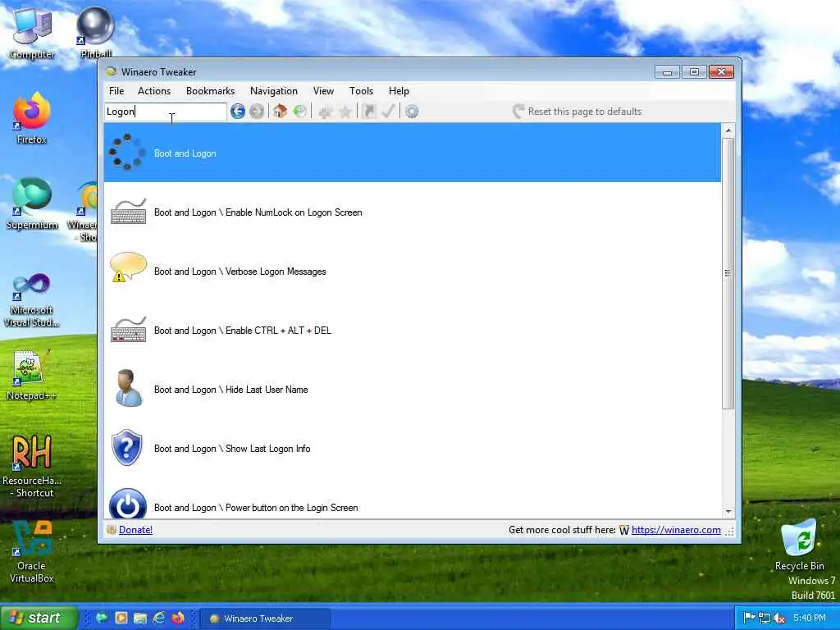The height and width of the screenshot is (630, 840).
Task: Click the blue Back navigation arrow
Action: (x=237, y=112)
